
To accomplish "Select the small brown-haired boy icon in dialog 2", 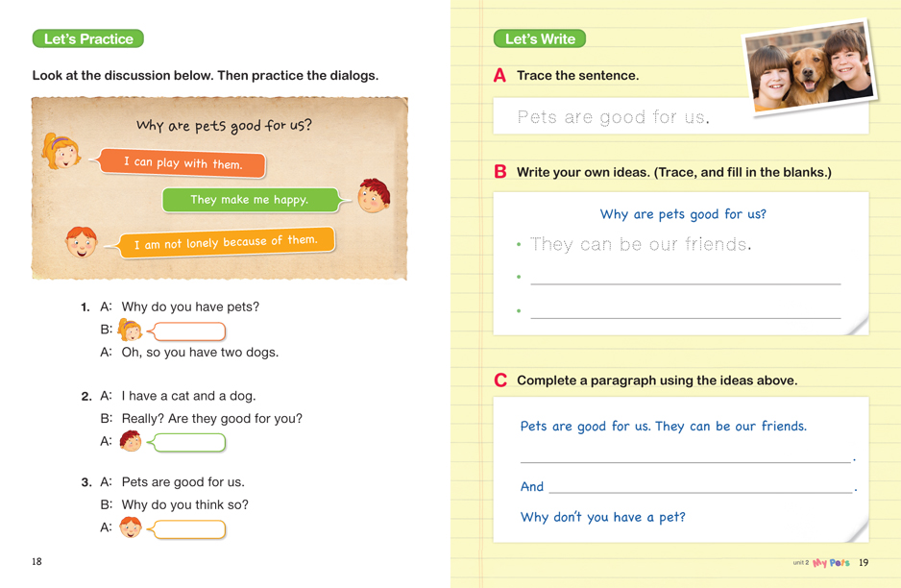I will (131, 442).
